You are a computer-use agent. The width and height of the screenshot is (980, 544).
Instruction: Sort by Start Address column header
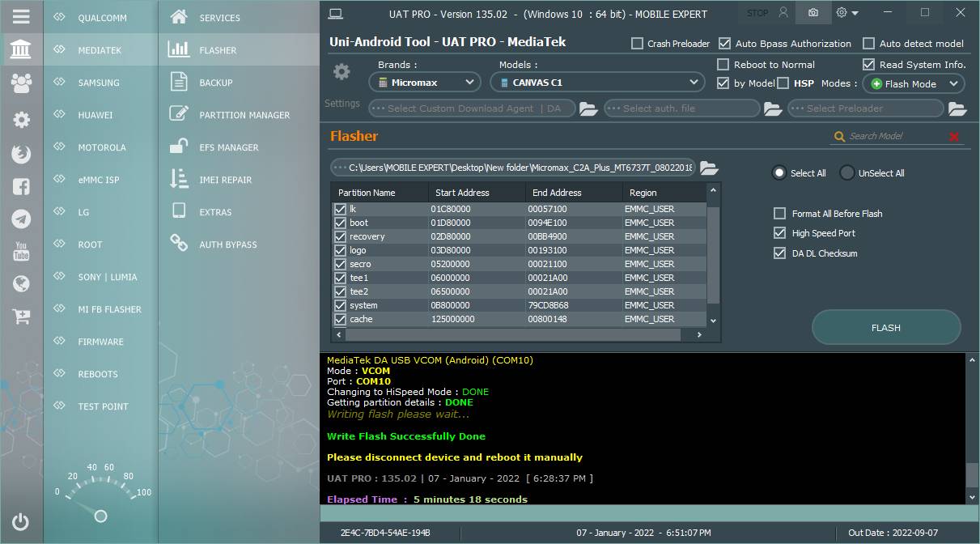pyautogui.click(x=477, y=193)
